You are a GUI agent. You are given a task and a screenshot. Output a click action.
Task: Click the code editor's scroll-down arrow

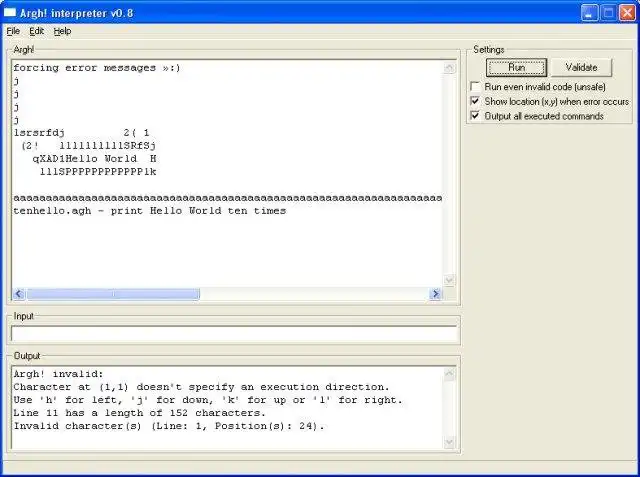(449, 280)
